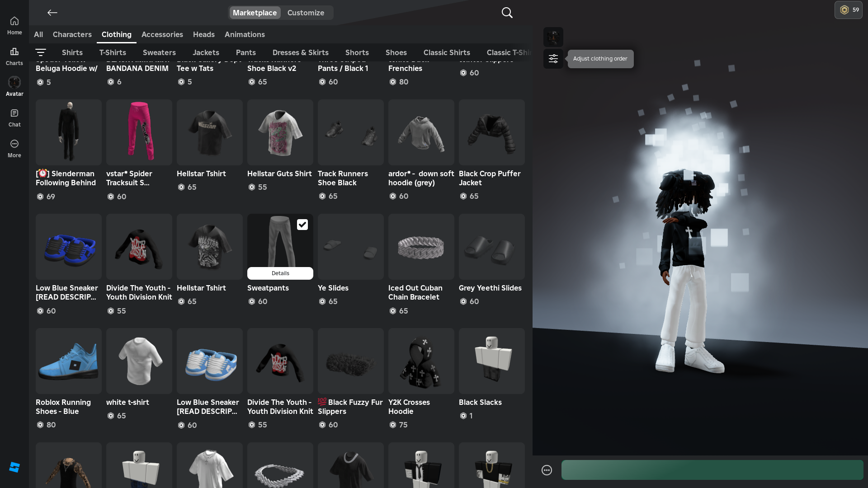Open the search magnifier icon
This screenshot has width=868, height=488.
click(x=507, y=13)
